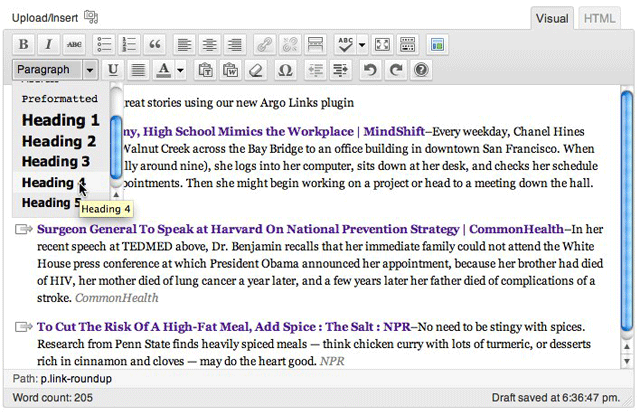Enter fullscreen editing mode icon
640x415 pixels.
(382, 44)
